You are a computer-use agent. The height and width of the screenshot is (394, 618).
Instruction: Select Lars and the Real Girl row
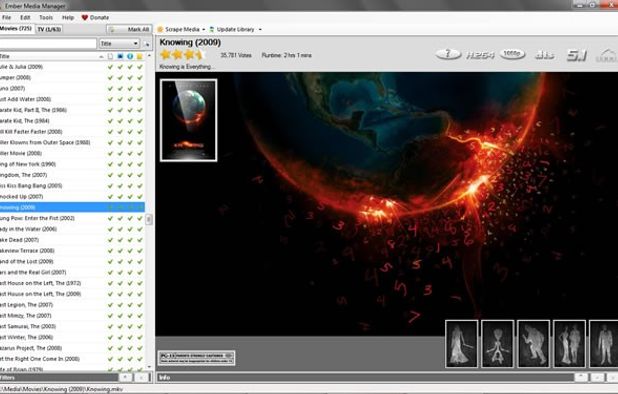click(73, 272)
